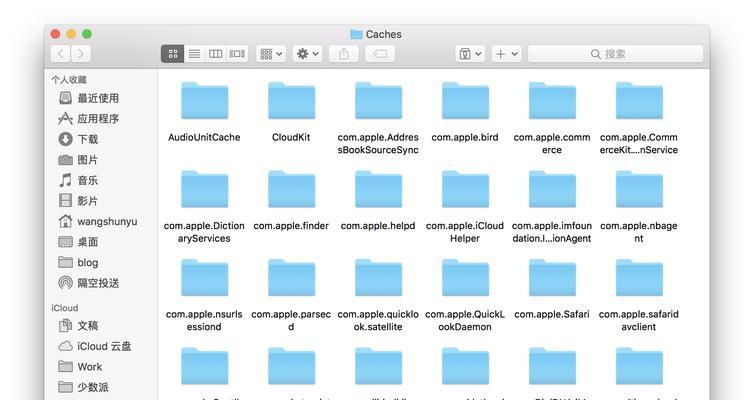Select the com.apple.nbagent folder
This screenshot has width=754, height=400.
pyautogui.click(x=639, y=189)
